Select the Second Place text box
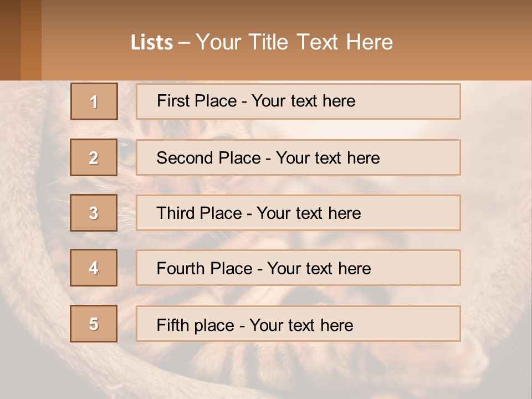 coord(298,158)
